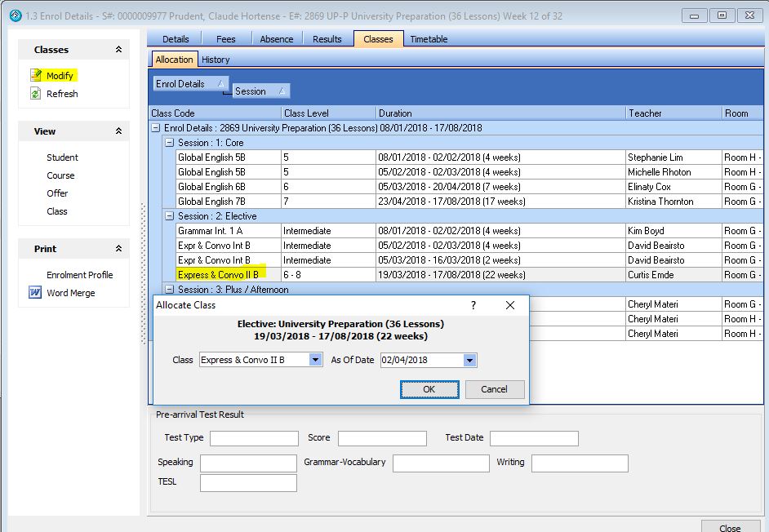Image resolution: width=769 pixels, height=532 pixels.
Task: Collapse the Print panel section
Action: pos(118,249)
